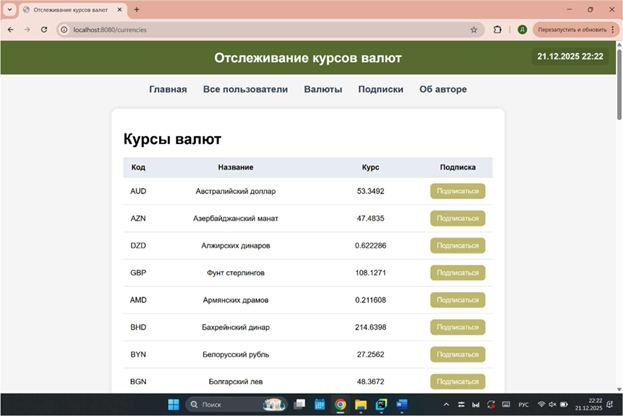Click Перезапустить и обновить in Chrome
623x416 pixels.
[x=570, y=30]
